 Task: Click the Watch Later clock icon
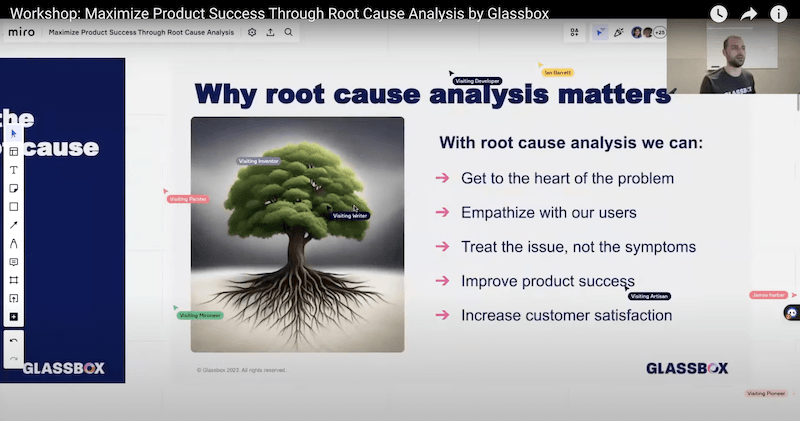719,14
